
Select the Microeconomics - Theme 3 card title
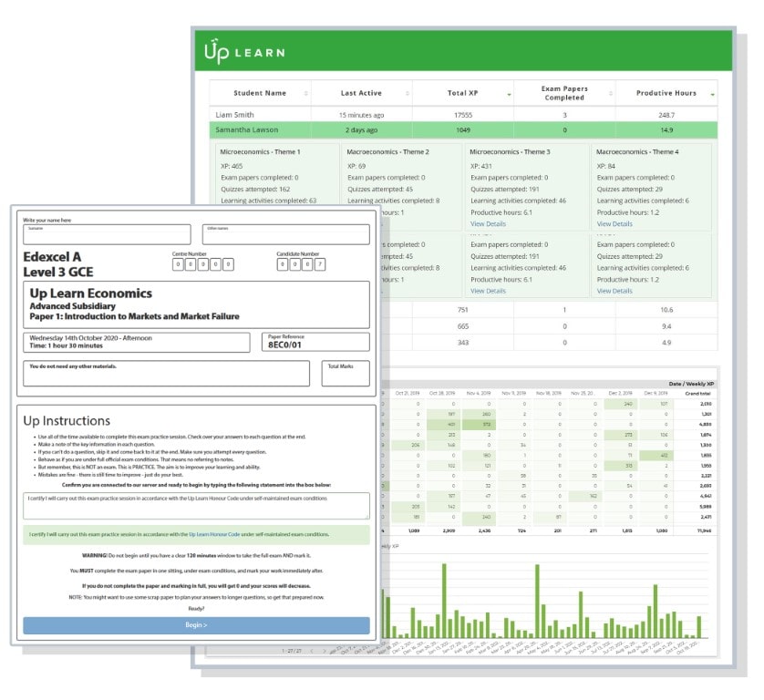point(510,152)
